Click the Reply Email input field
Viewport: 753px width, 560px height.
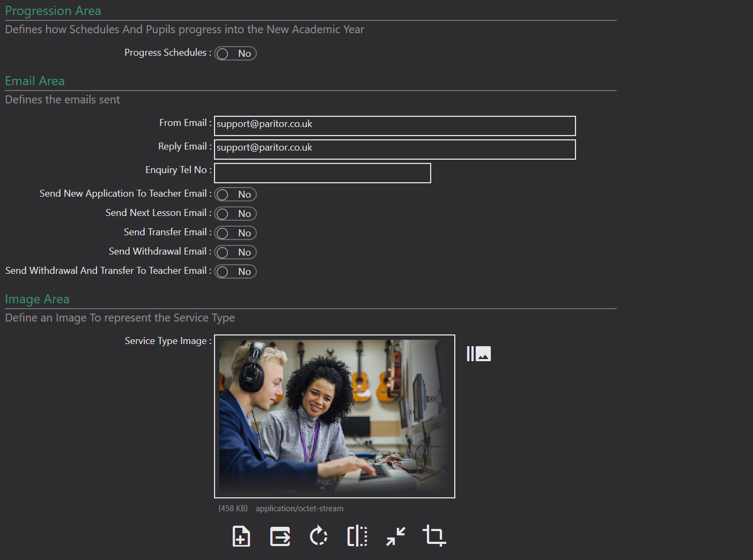(x=395, y=150)
